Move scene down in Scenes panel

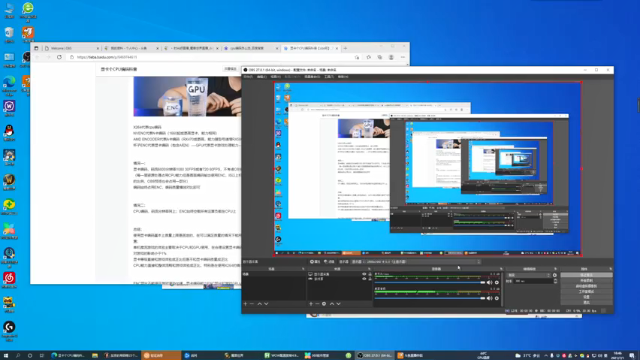pos(266,304)
